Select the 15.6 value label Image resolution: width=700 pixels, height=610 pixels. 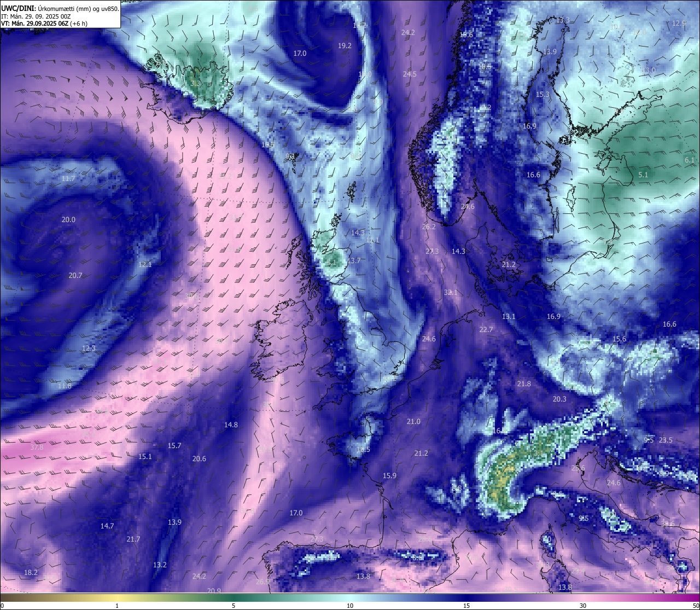(x=619, y=339)
